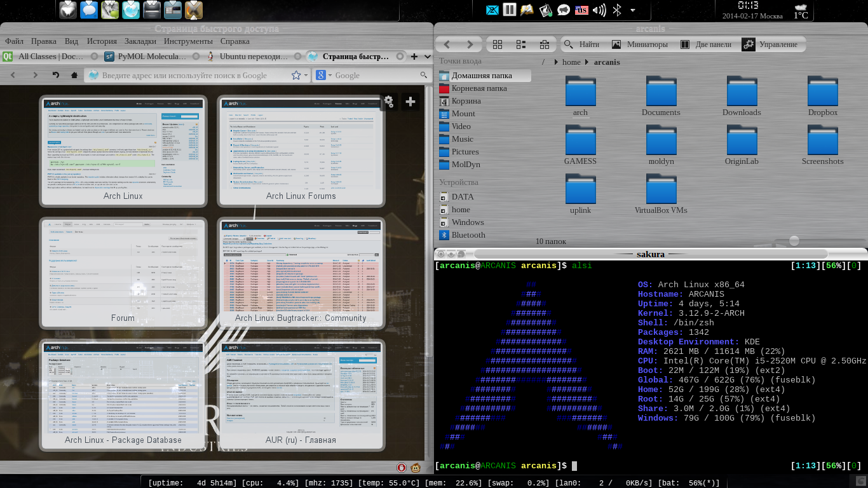
Task: Bookmark this page with the star icon
Action: [x=296, y=75]
